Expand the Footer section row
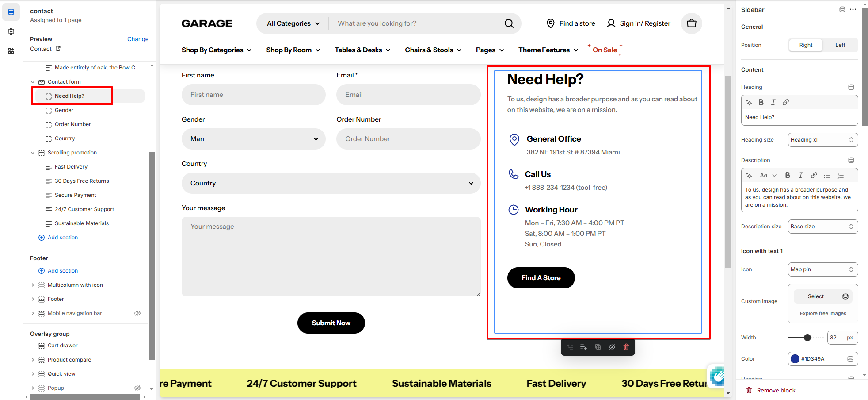Image resolution: width=868 pixels, height=400 pixels. click(x=33, y=299)
